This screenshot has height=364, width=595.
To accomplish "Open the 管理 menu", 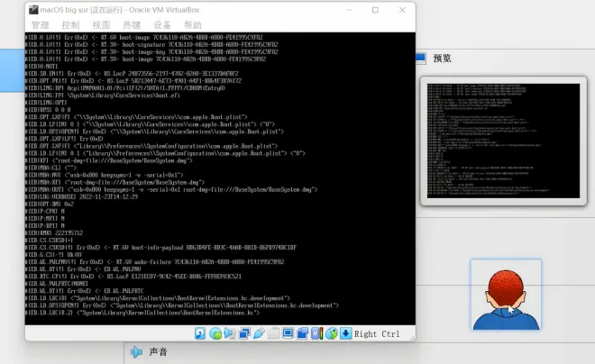I will 41,25.
